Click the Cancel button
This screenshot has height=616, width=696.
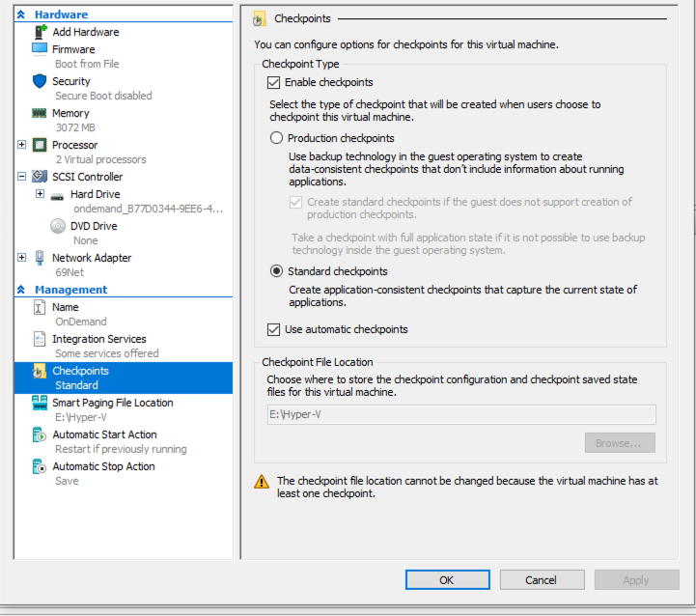tap(542, 580)
